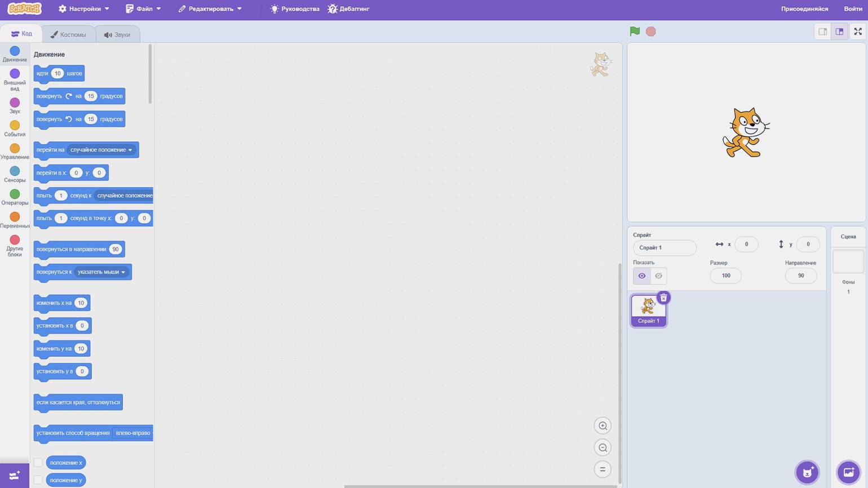Viewport: 868px width, 488px height.
Task: Delete Спрайт 1 with trash icon
Action: [x=663, y=298]
